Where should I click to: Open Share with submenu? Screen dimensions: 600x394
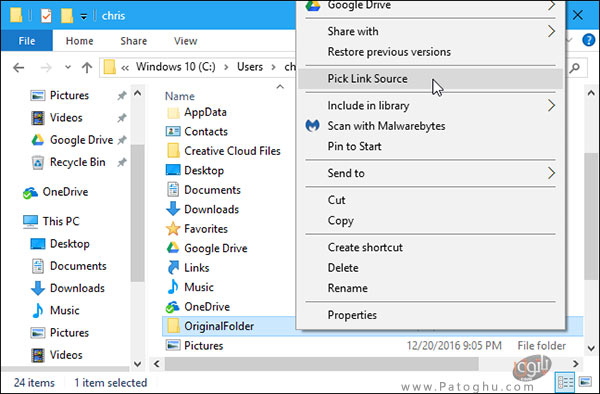[x=431, y=31]
